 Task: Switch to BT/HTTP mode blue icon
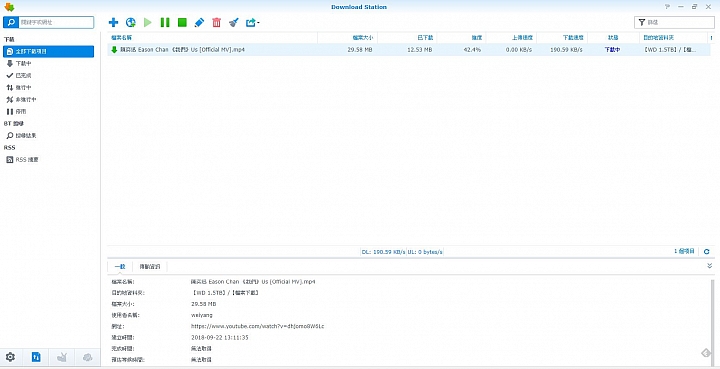click(36, 357)
